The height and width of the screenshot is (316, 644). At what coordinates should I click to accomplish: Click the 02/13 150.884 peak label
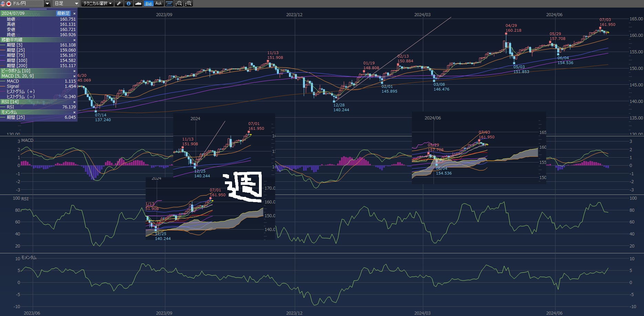(405, 59)
